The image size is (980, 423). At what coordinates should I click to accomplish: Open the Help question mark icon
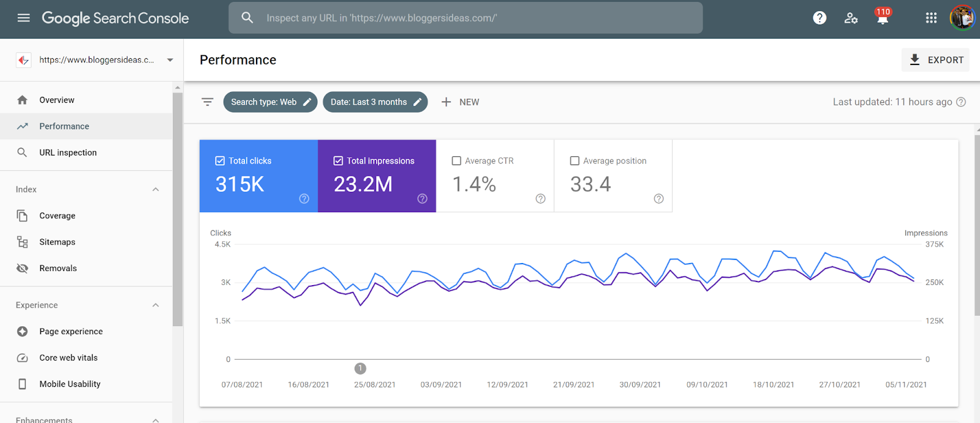(820, 18)
